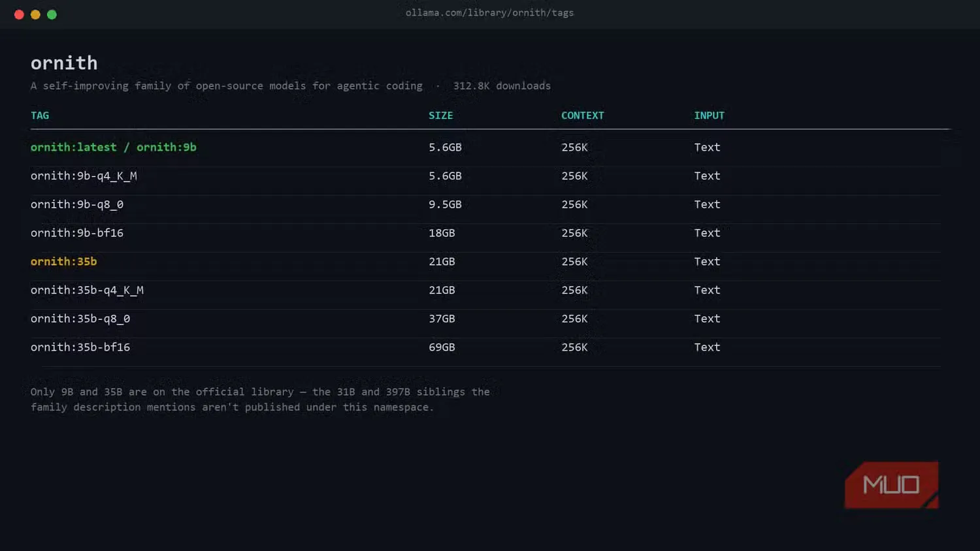Click the yellow minimize window button
The height and width of the screenshot is (551, 980).
coord(35,14)
